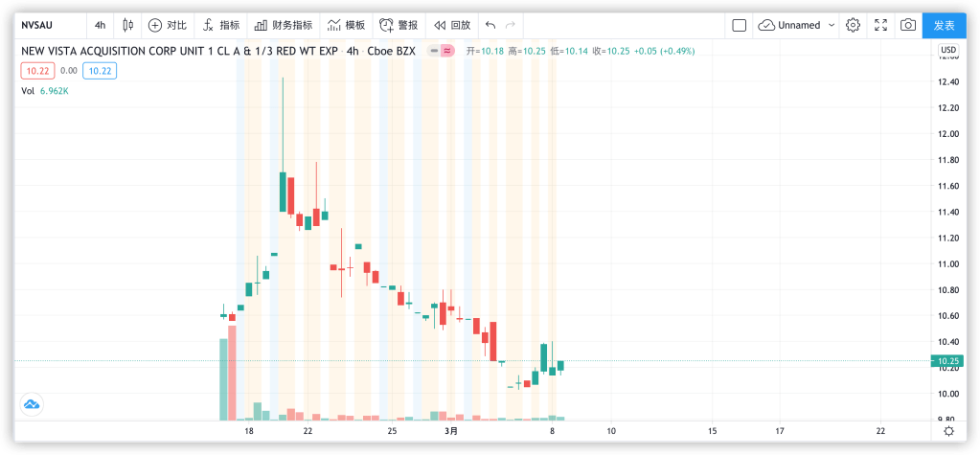
Task: Click the red 10.22 sell price button
Action: point(38,70)
